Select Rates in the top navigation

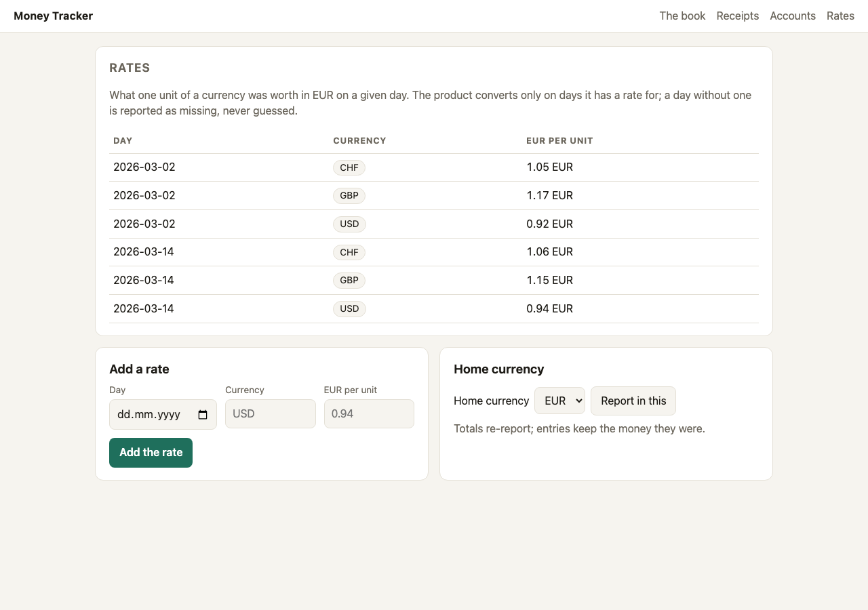(840, 16)
